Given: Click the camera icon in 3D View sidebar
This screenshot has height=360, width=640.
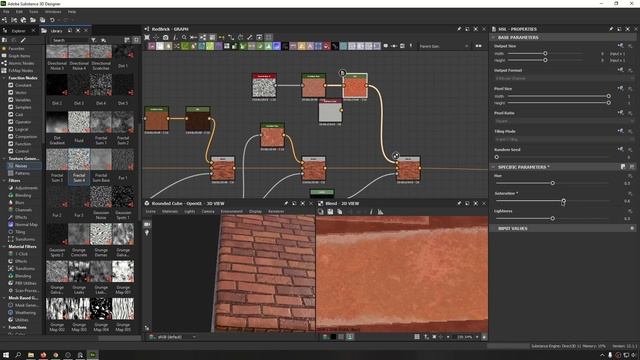Looking at the screenshot, I should point(147,224).
